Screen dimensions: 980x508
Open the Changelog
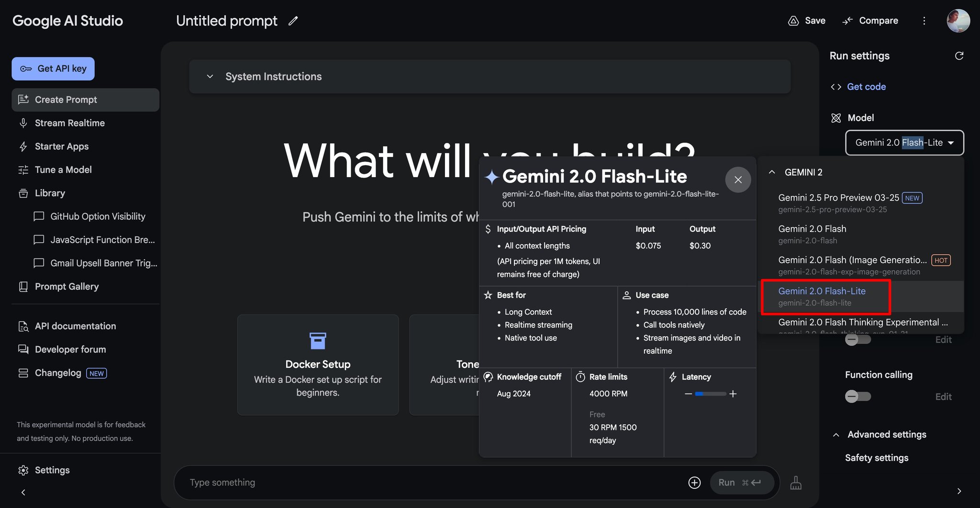(x=58, y=373)
